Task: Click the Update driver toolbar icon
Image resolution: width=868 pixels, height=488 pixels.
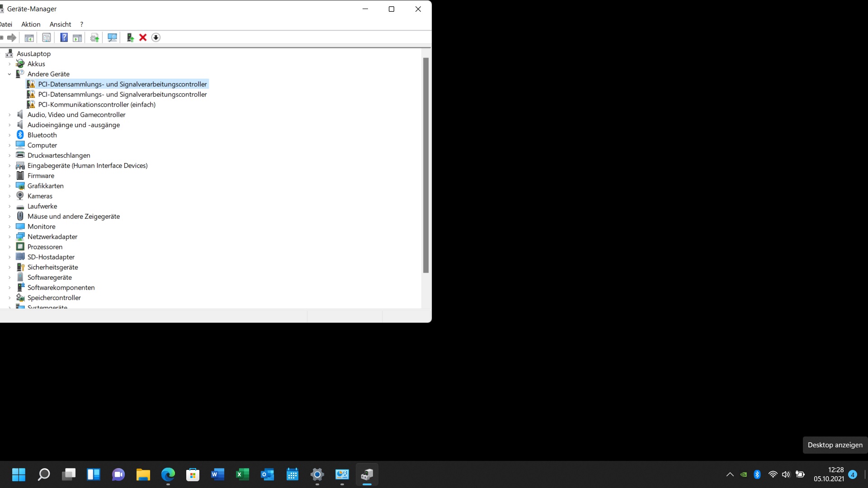Action: [x=94, y=38]
